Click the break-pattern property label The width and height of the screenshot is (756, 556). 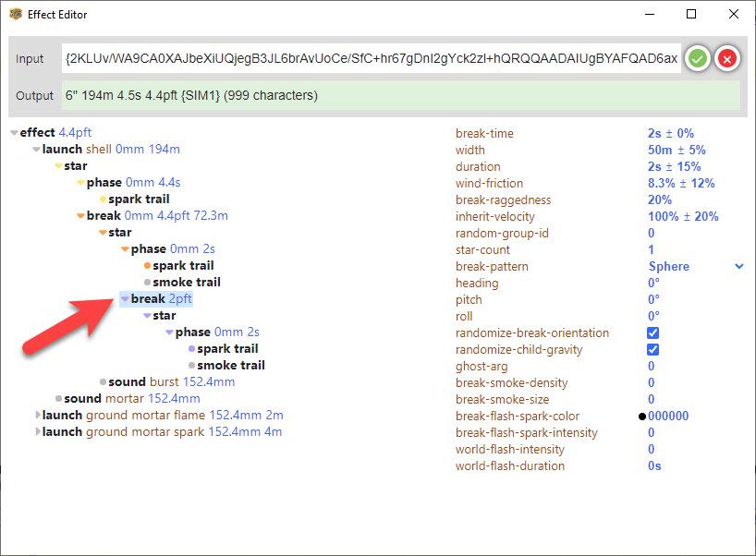[x=492, y=266]
